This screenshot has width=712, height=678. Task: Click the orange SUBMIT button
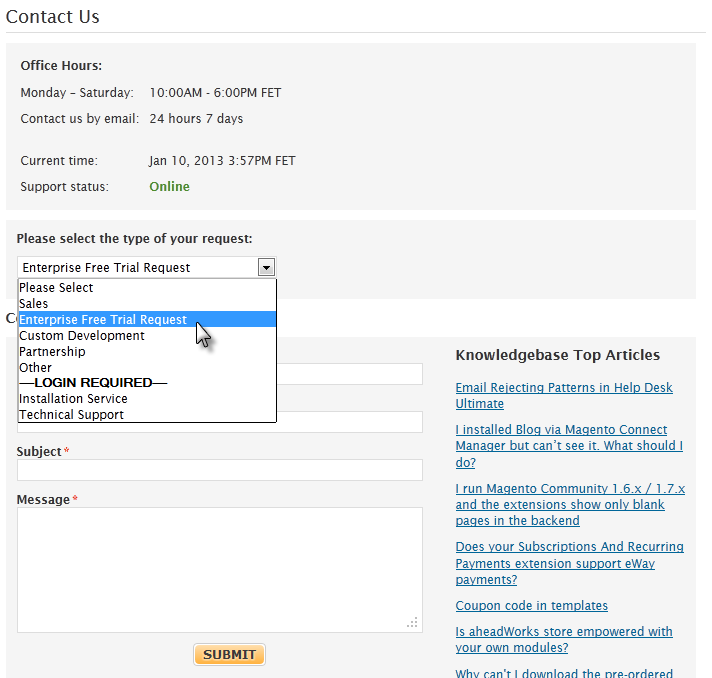[x=229, y=654]
